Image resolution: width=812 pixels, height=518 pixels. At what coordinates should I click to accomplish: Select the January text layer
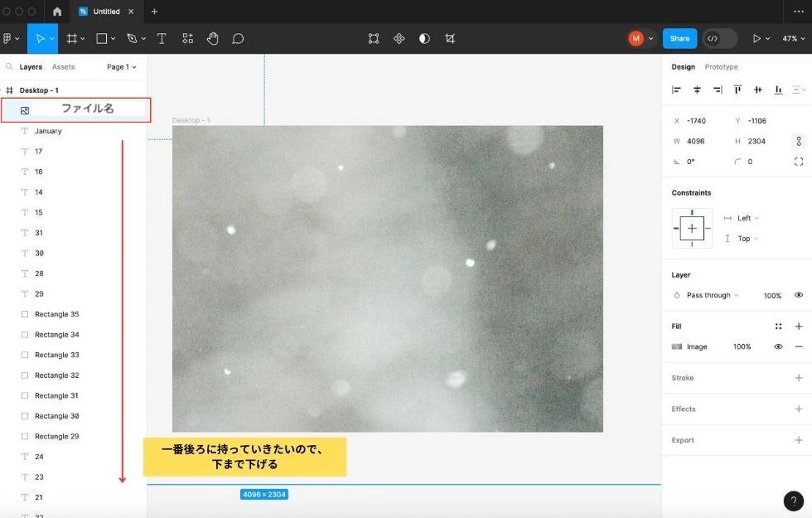[48, 131]
